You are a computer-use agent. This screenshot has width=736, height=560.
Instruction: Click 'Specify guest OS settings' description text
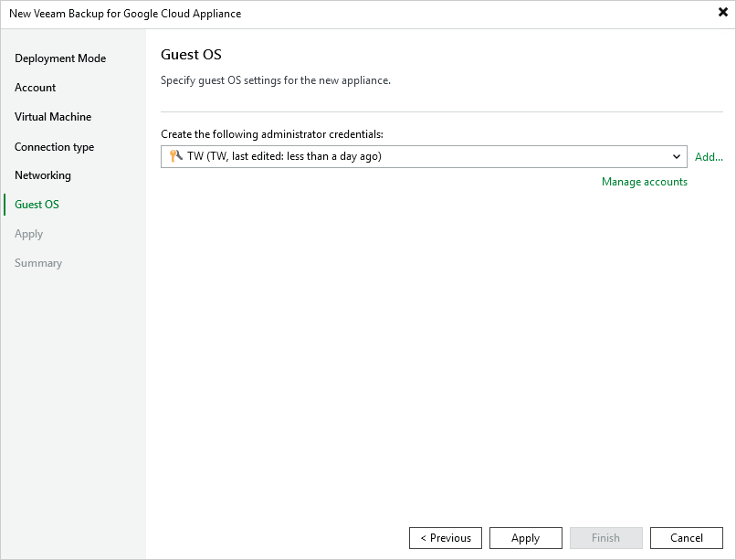(x=276, y=80)
